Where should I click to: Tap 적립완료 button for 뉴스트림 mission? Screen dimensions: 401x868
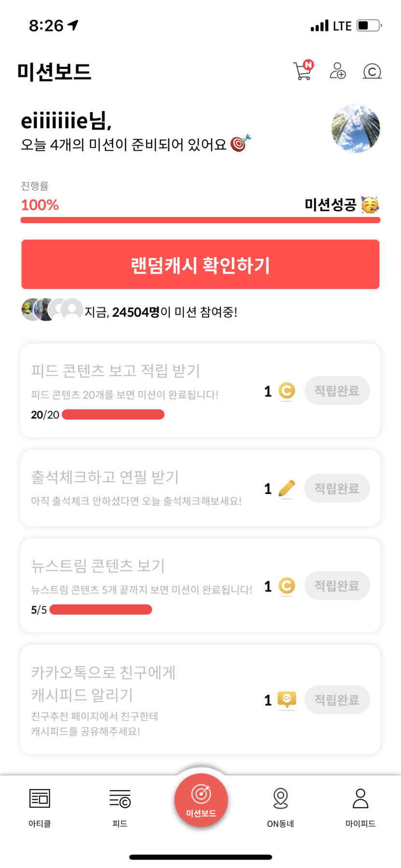tap(337, 586)
